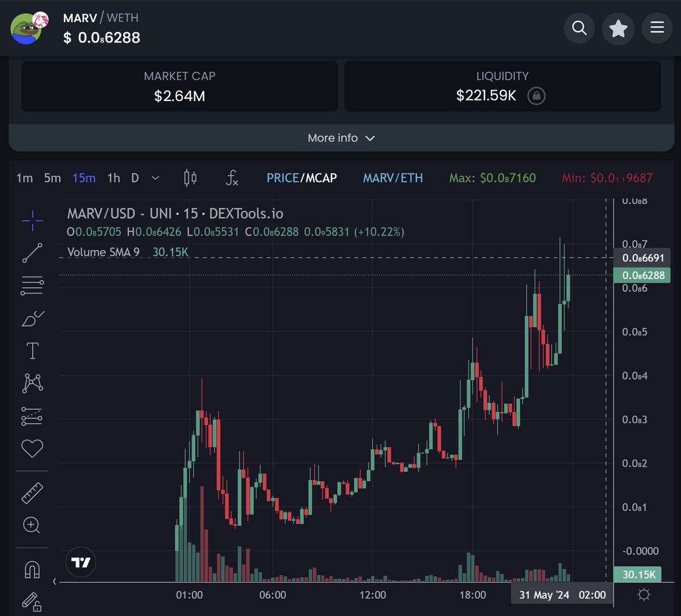Click the crosshair price label 0.0₈6691
The height and width of the screenshot is (616, 681).
[642, 258]
